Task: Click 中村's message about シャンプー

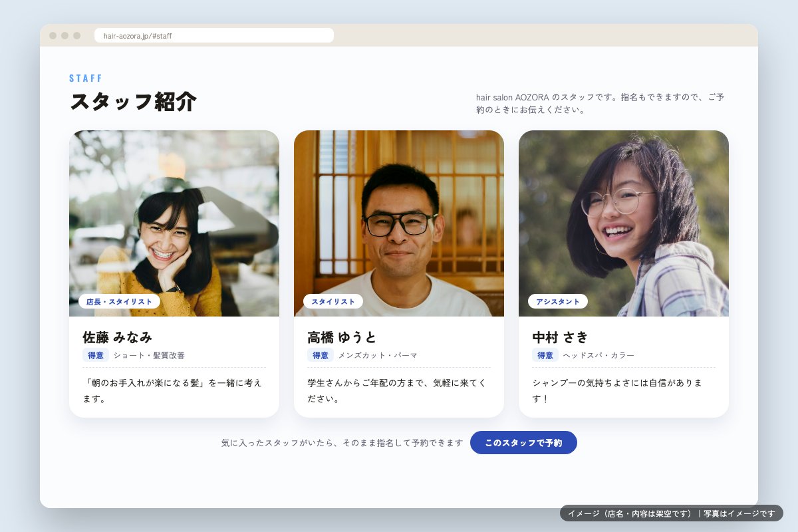Action: [x=618, y=391]
